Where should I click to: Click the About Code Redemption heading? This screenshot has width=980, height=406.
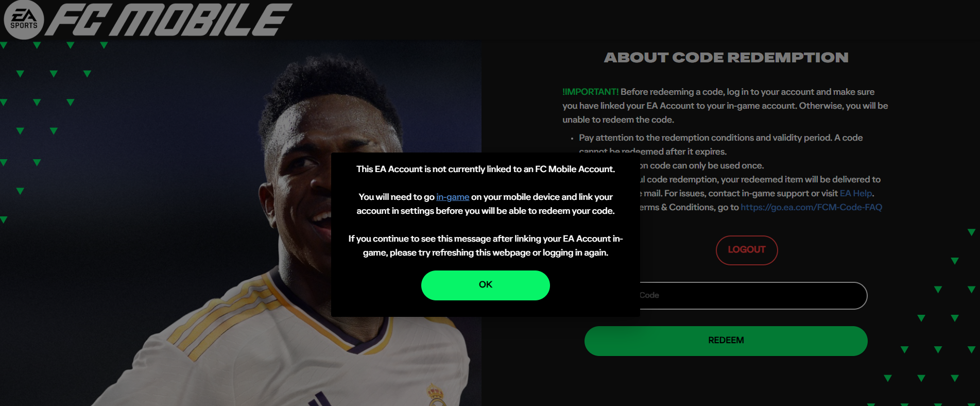pos(726,57)
